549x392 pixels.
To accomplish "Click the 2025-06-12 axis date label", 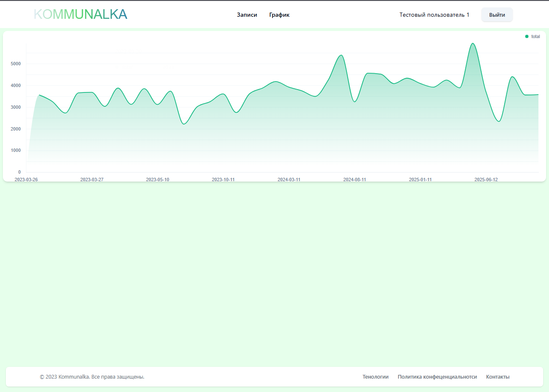I will (x=486, y=179).
